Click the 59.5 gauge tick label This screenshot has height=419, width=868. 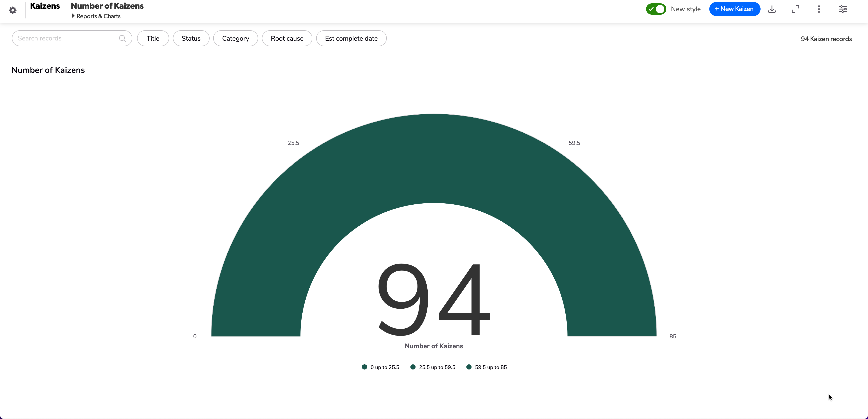point(574,143)
